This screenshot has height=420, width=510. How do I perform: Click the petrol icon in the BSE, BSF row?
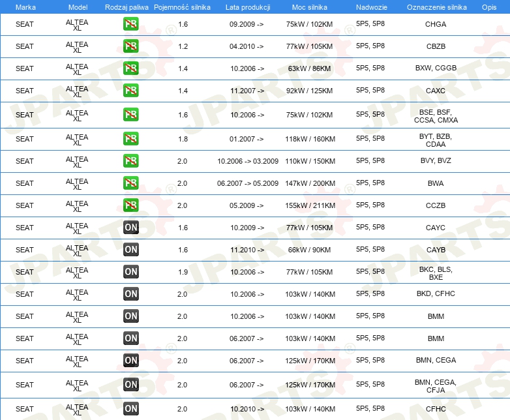pyautogui.click(x=130, y=115)
